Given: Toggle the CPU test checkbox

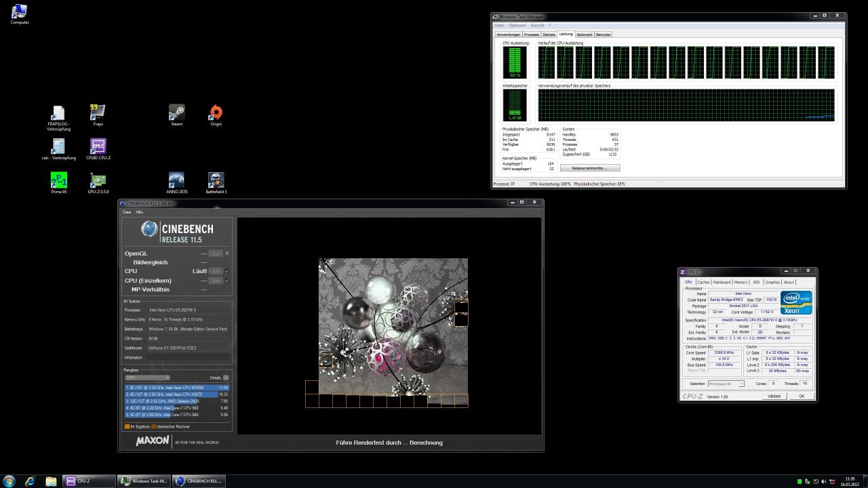Looking at the screenshot, I should point(227,271).
